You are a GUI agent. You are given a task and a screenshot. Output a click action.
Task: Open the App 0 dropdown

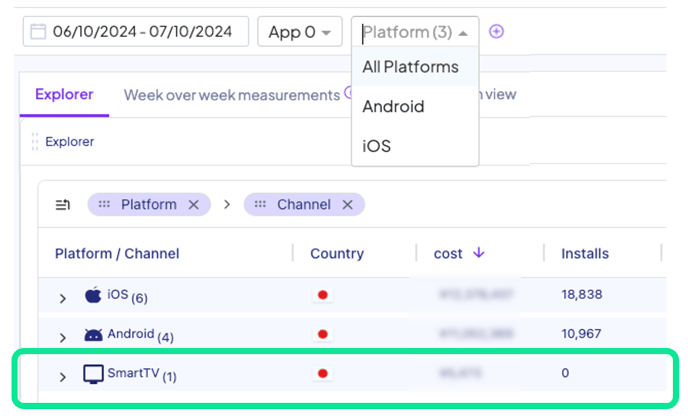coord(299,32)
